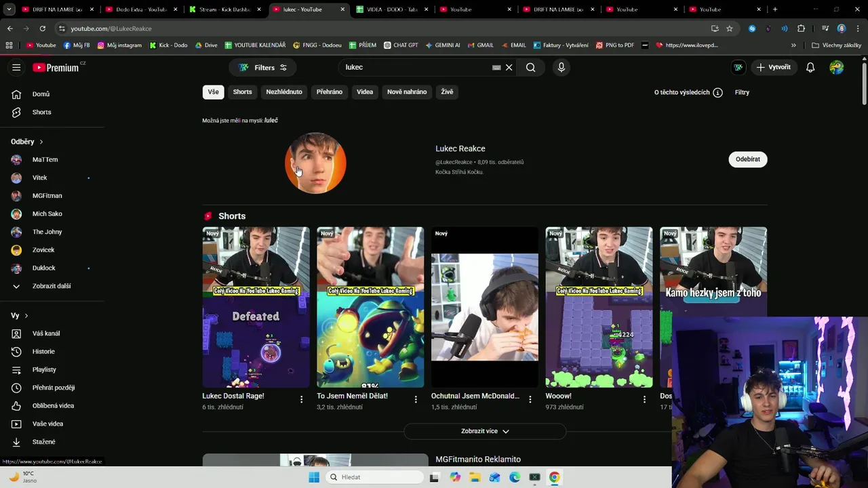Open Chrome extensions puzzle icon

click(801, 28)
